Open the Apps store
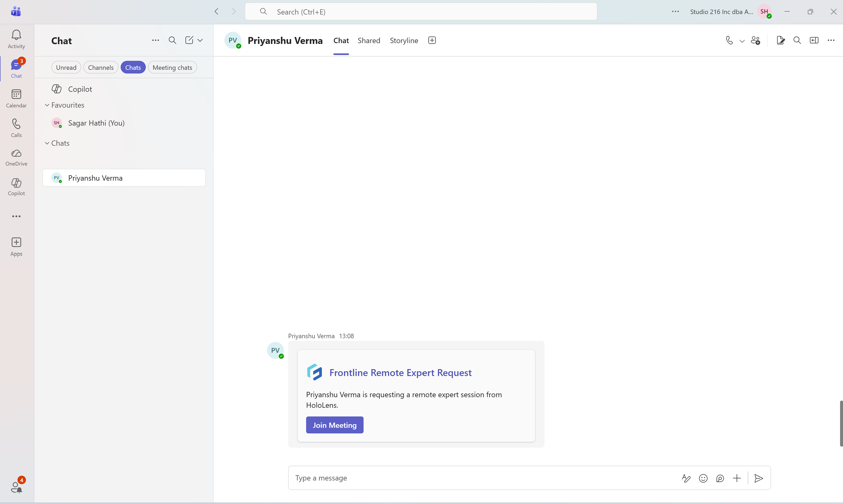The image size is (843, 504). 16,247
